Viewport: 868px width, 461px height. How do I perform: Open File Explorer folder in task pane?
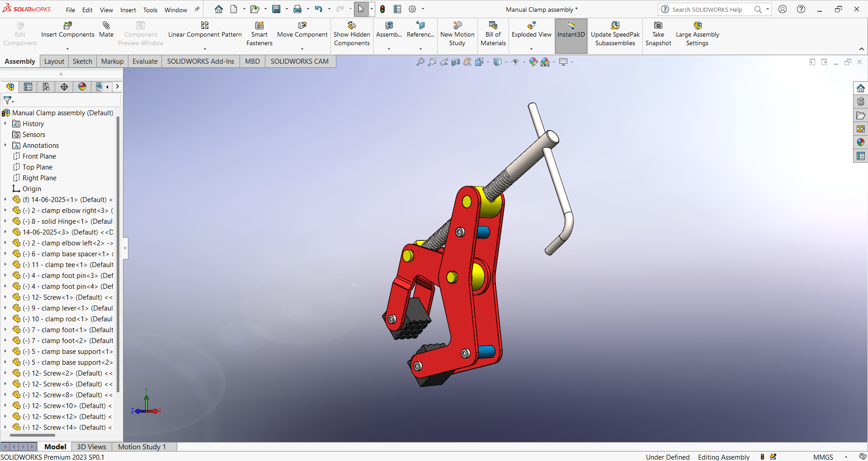[861, 115]
